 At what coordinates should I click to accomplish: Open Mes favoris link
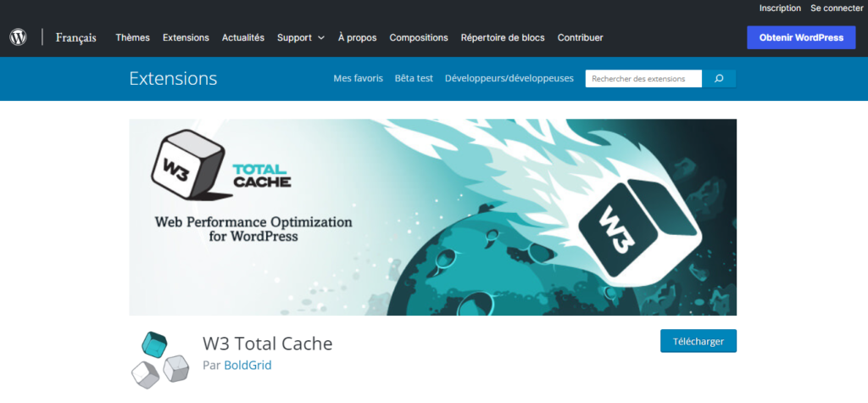tap(358, 78)
